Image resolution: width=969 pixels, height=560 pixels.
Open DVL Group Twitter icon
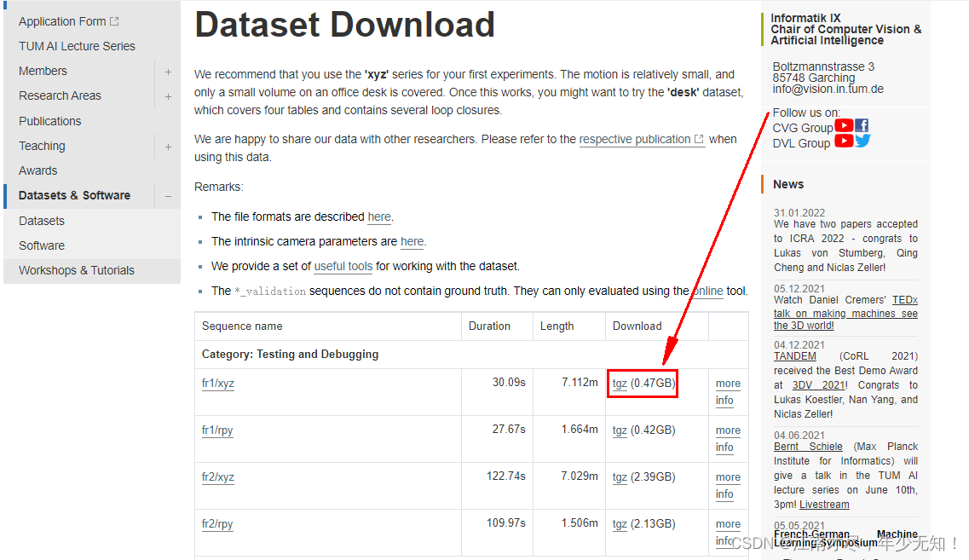(x=862, y=141)
